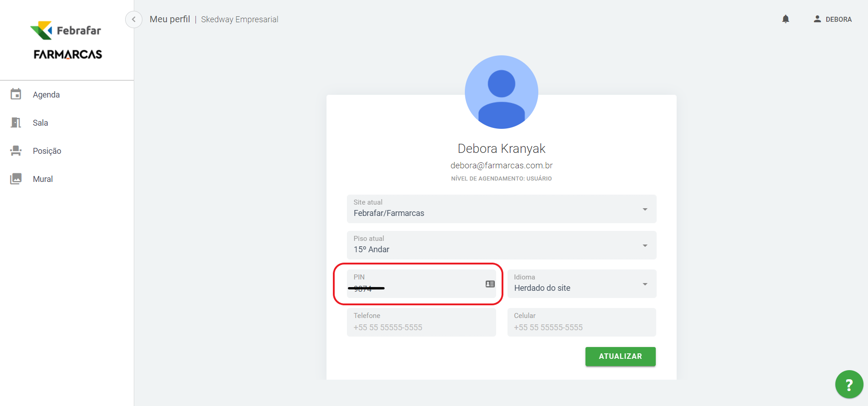Open the notifications bell
This screenshot has width=868, height=406.
pyautogui.click(x=785, y=19)
